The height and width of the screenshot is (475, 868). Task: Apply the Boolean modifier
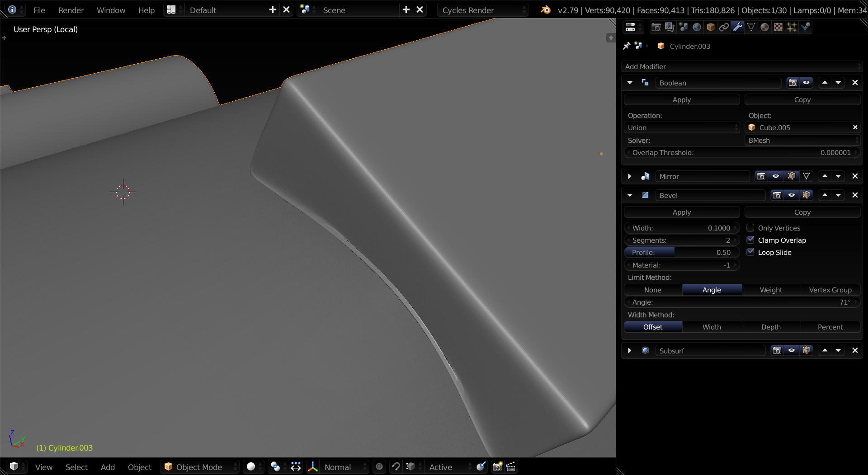point(682,100)
